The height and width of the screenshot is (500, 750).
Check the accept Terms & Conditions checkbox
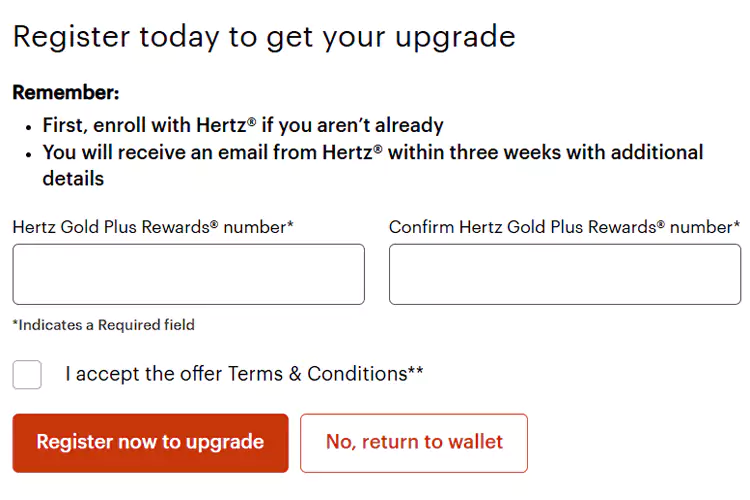click(27, 374)
